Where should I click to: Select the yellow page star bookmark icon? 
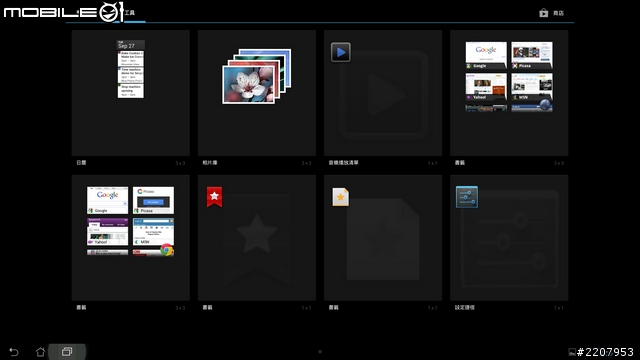[340, 197]
